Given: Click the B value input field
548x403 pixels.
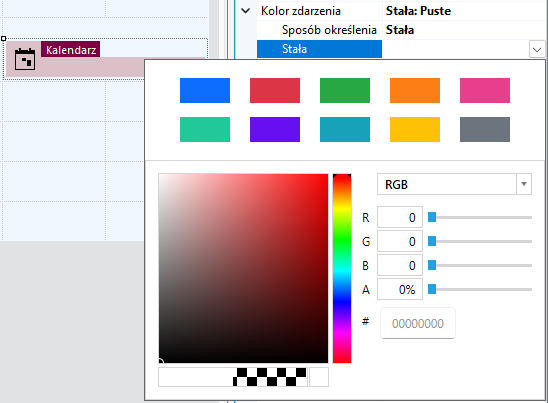Looking at the screenshot, I should (400, 266).
